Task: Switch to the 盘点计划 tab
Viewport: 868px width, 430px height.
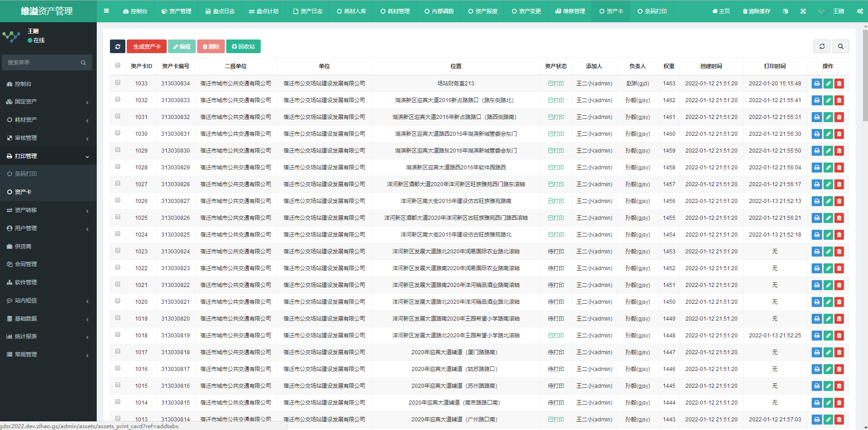Action: (263, 11)
